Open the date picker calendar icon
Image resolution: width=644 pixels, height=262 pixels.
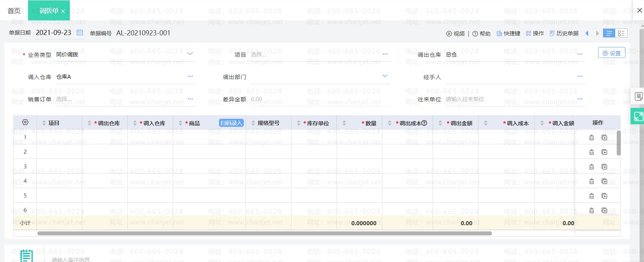(80, 32)
